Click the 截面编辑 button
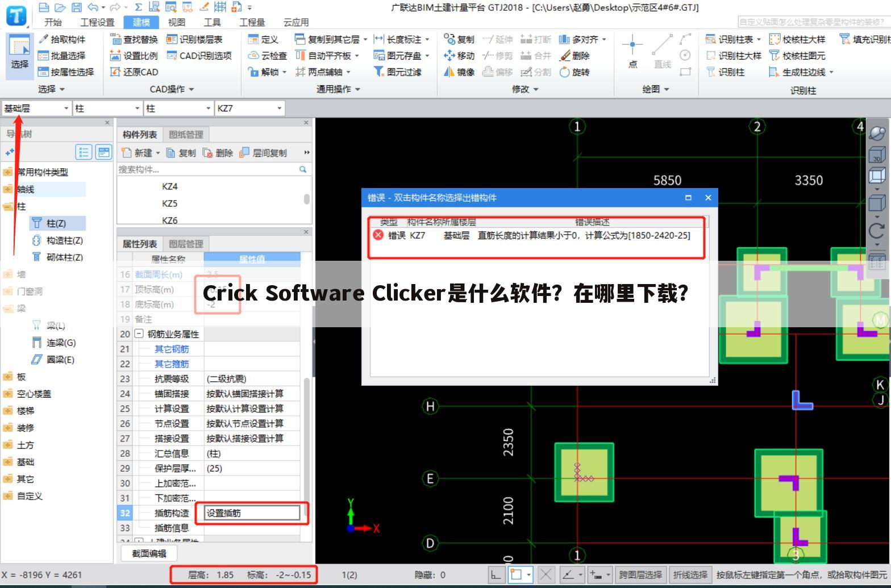 tap(149, 553)
